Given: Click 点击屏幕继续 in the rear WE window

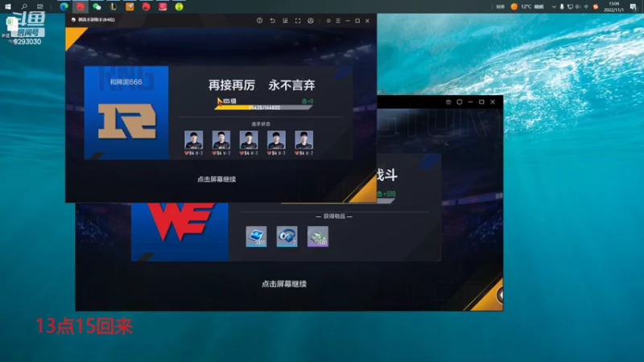Looking at the screenshot, I should point(284,284).
